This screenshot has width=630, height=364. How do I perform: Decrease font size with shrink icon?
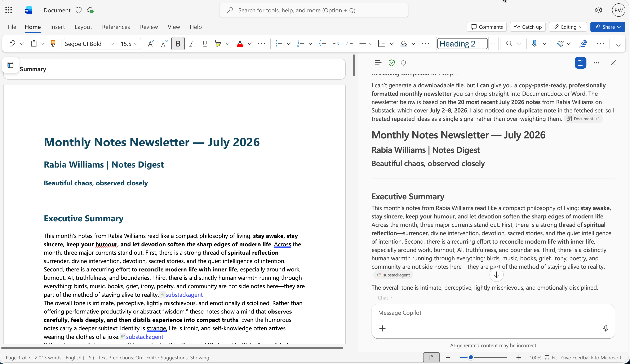click(x=164, y=44)
